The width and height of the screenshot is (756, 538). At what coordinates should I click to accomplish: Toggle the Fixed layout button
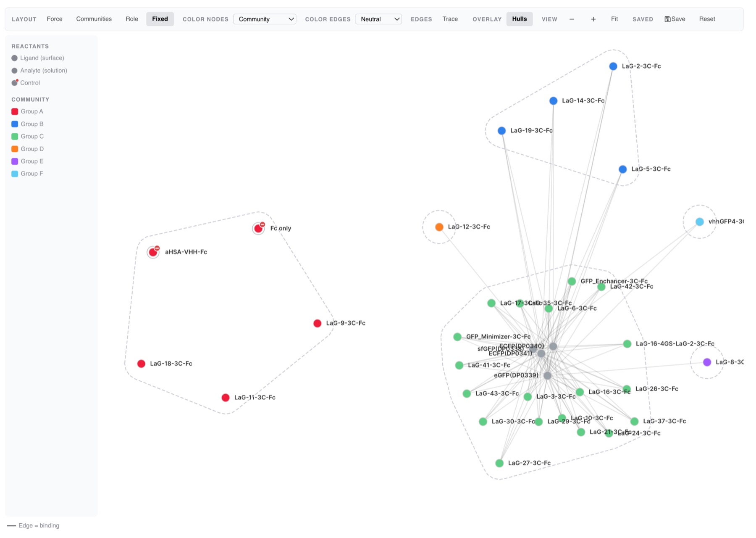(x=160, y=19)
